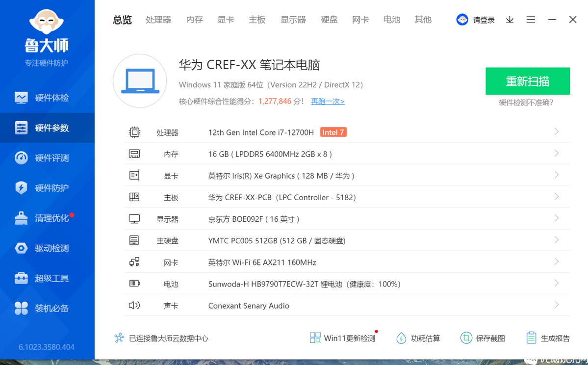
Task: Expand the 声卡 row chevron
Action: pos(557,305)
